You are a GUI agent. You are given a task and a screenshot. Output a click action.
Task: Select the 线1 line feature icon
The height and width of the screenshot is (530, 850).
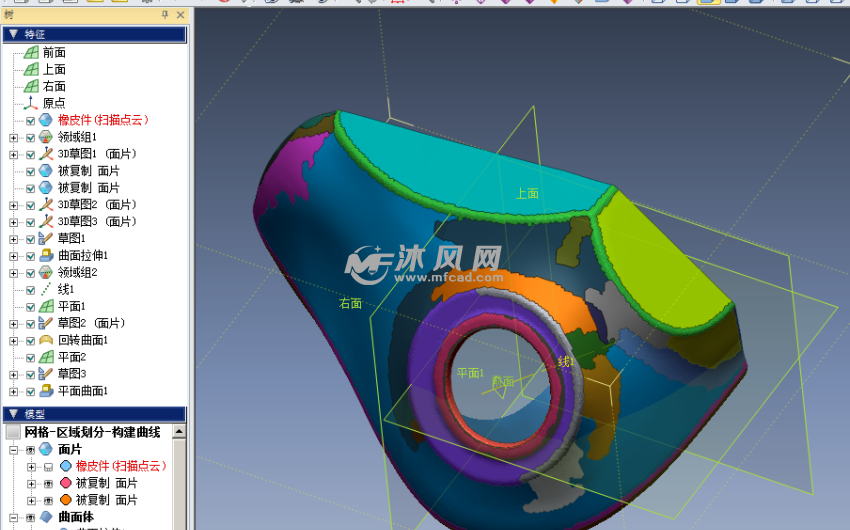[45, 290]
